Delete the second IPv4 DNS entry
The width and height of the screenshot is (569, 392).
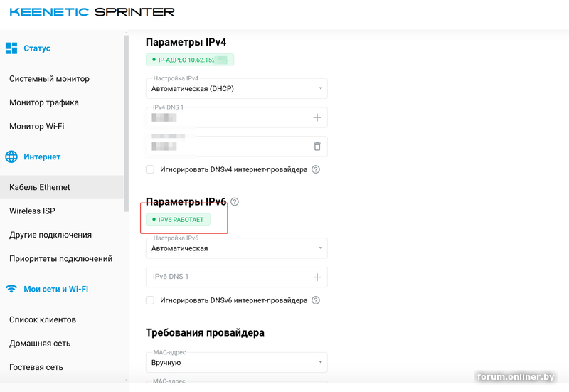[x=317, y=147]
